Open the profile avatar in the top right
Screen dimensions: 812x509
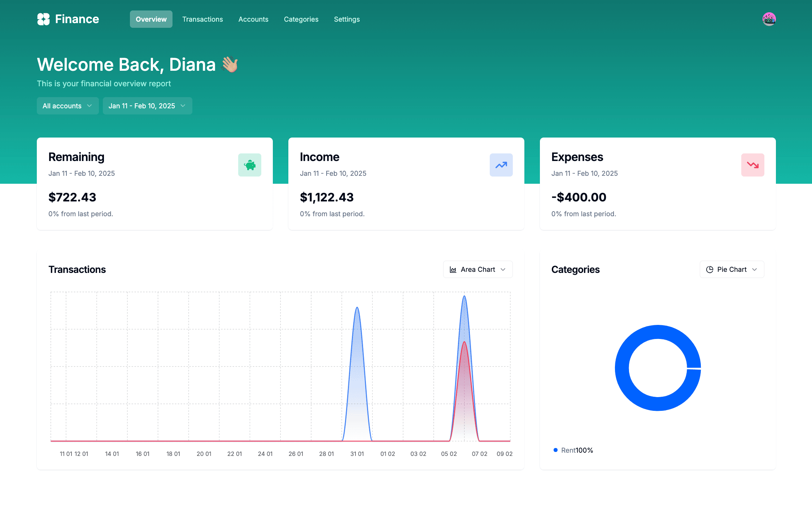pos(769,19)
